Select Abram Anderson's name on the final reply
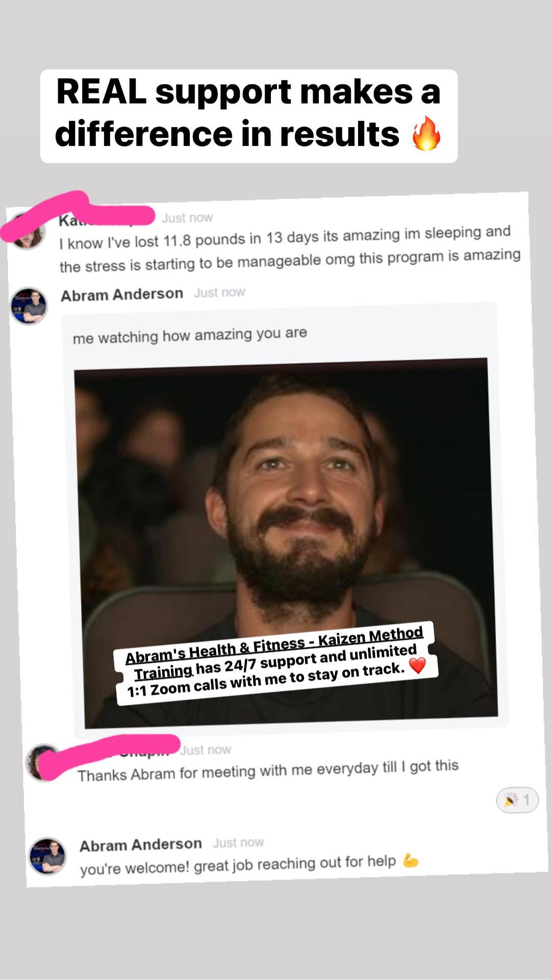Image resolution: width=551 pixels, height=980 pixels. 141,845
